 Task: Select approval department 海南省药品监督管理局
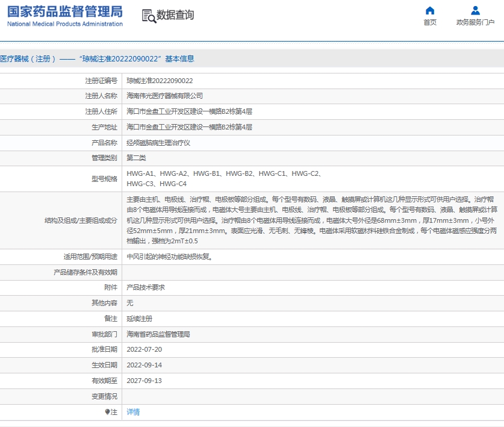click(x=158, y=334)
